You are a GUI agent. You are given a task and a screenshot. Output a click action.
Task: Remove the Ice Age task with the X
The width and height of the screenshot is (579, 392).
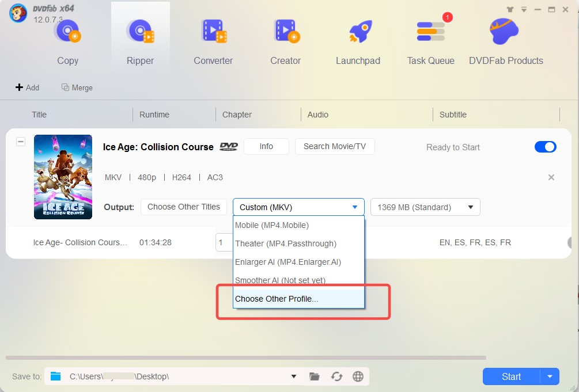(x=551, y=177)
